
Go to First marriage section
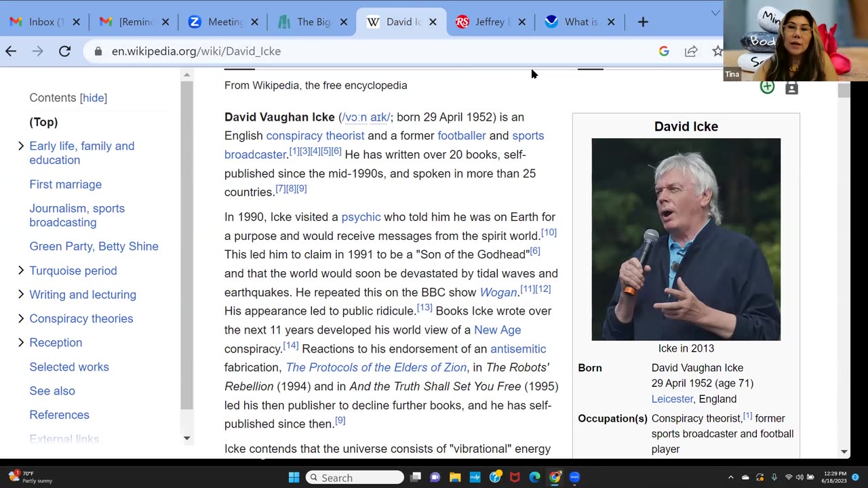coord(66,184)
